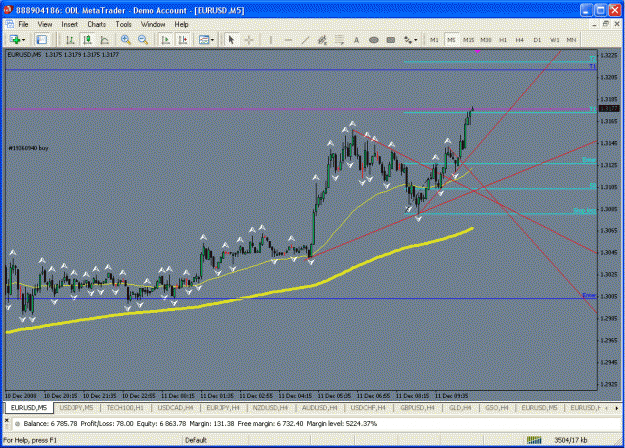Image resolution: width=625 pixels, height=448 pixels.
Task: Switch to bar chart display
Action: pyautogui.click(x=70, y=40)
